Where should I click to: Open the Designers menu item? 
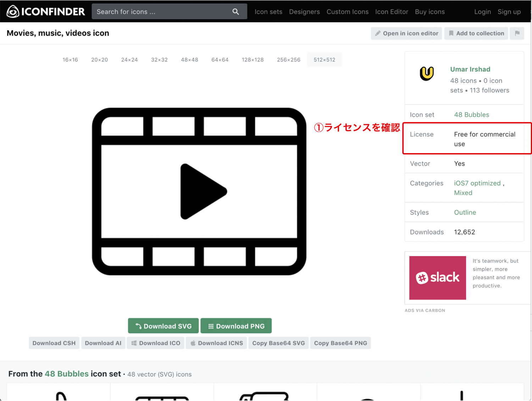pos(304,12)
